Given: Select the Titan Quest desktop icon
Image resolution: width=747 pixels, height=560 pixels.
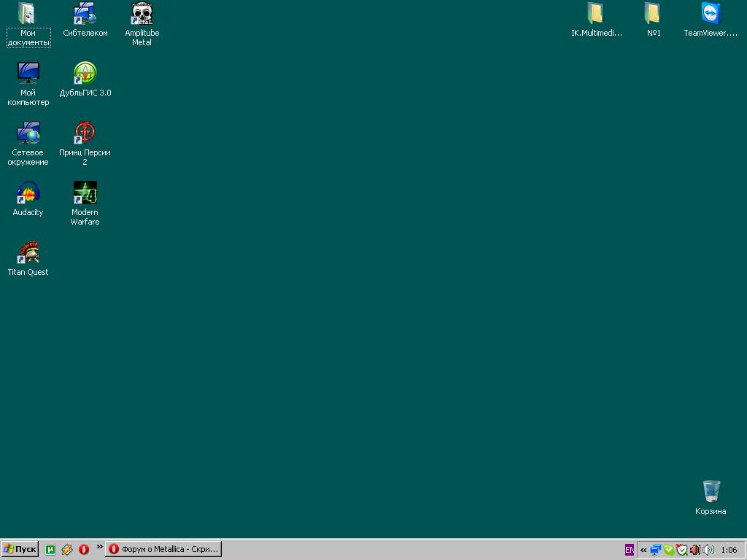Looking at the screenshot, I should [28, 254].
